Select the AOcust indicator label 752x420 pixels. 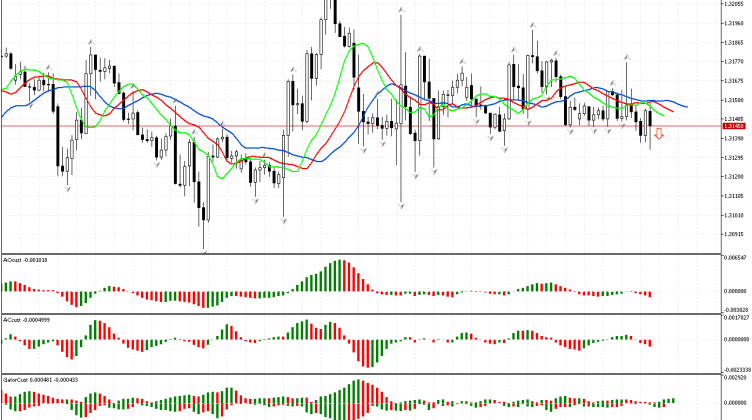[26, 260]
